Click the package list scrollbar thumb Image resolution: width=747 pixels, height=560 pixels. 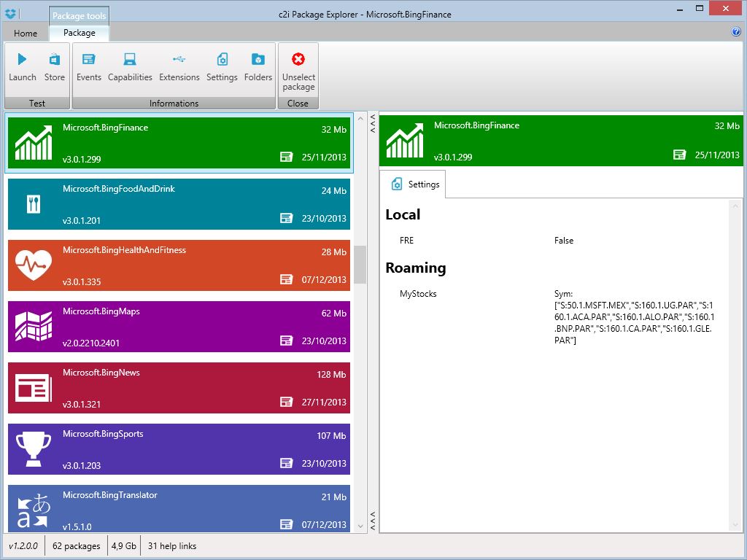pyautogui.click(x=360, y=264)
